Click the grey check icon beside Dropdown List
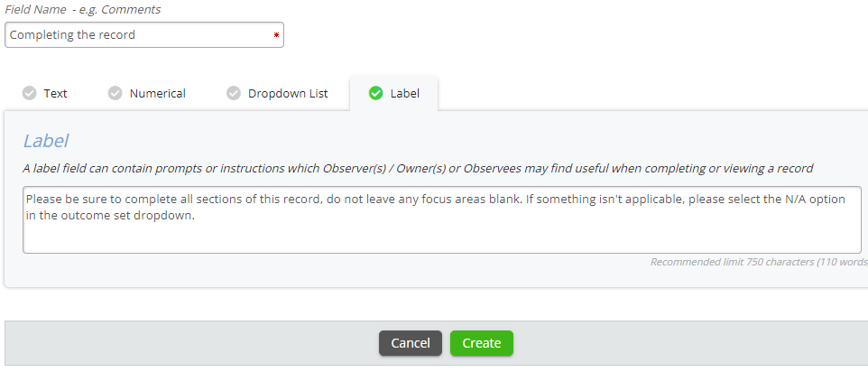The width and height of the screenshot is (868, 372). pos(234,93)
